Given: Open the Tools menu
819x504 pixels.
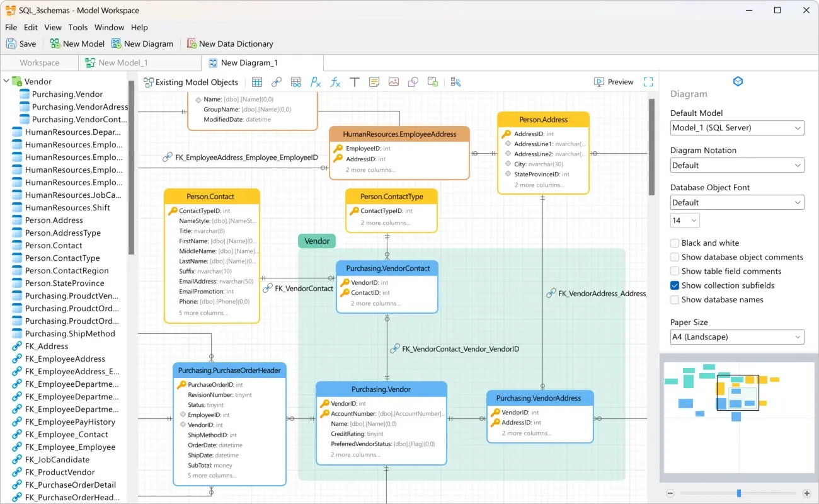Looking at the screenshot, I should coord(77,27).
